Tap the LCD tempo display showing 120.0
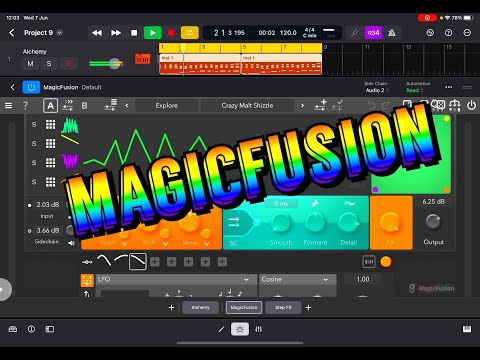 pos(288,33)
